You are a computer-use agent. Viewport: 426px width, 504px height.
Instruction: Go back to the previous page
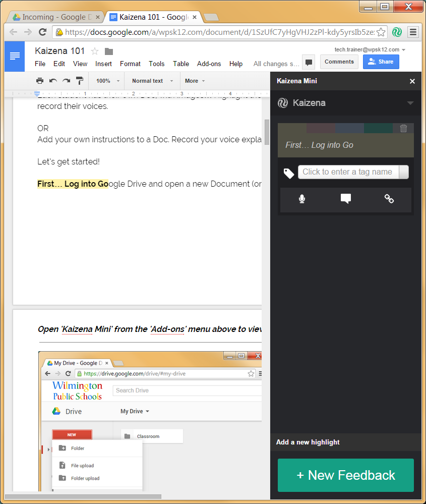(14, 32)
